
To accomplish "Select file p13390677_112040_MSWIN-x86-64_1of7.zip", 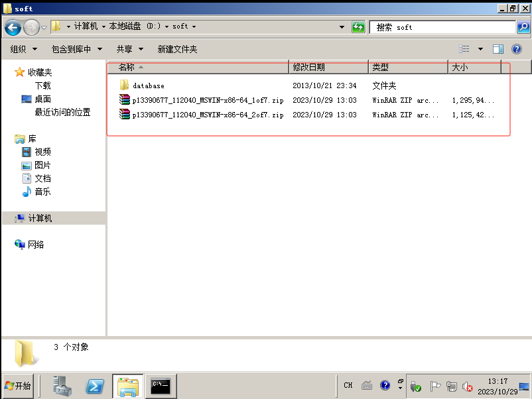I will pos(208,100).
